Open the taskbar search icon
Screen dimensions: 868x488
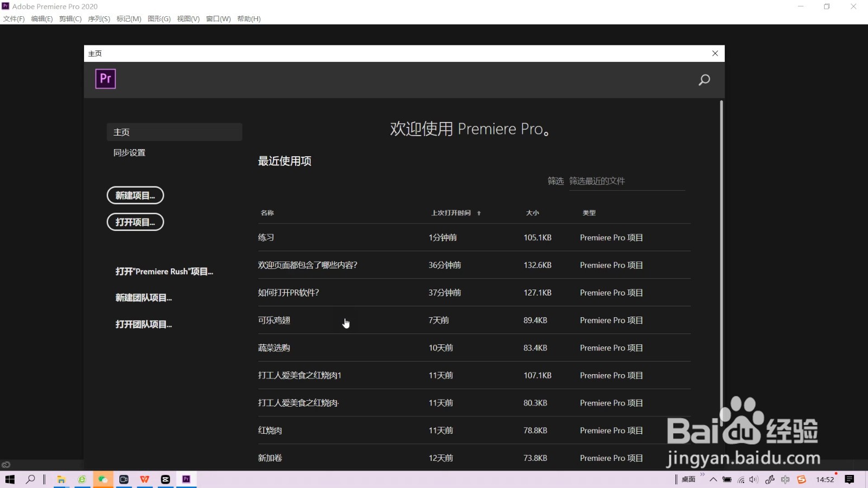coord(30,479)
